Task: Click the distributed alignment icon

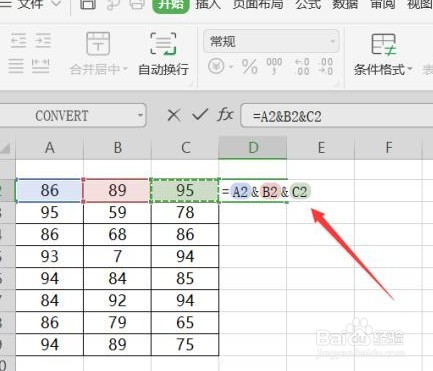Action: 41,66
